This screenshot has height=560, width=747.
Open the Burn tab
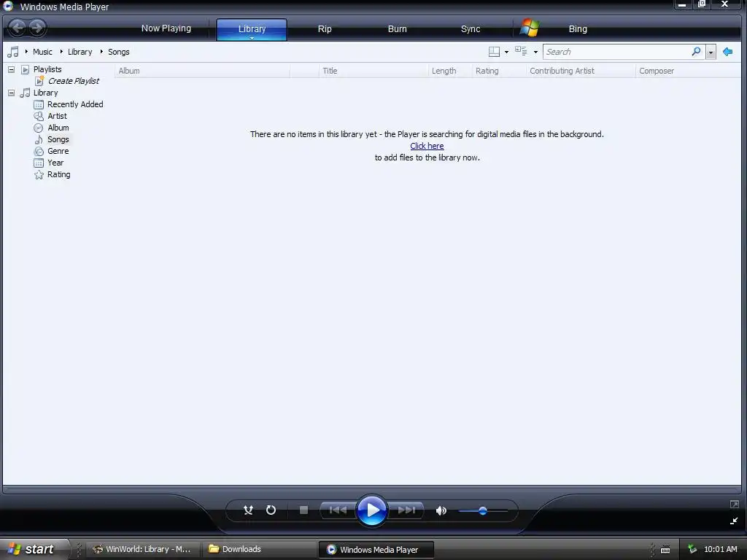pos(398,29)
